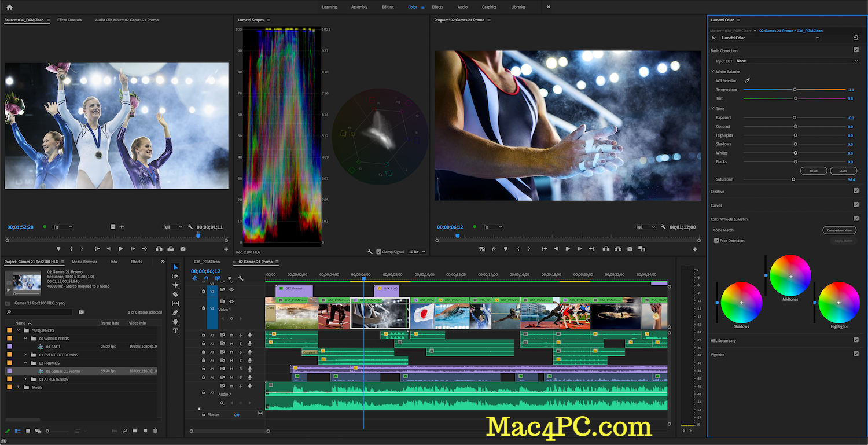The width and height of the screenshot is (868, 445).
Task: Open 10 Bit scopes dropdown
Action: 417,252
